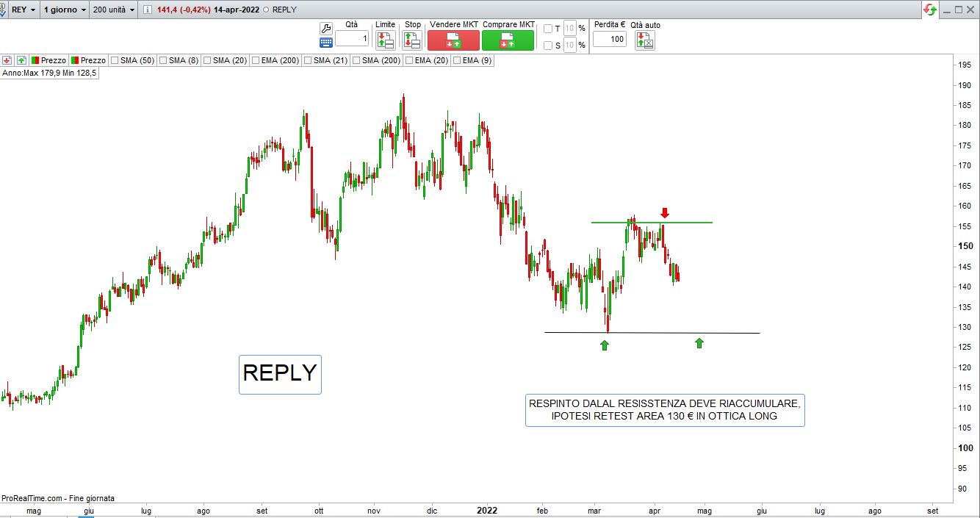Open the REY ticker dropdown
Image resolution: width=980 pixels, height=518 pixels.
pos(23,10)
